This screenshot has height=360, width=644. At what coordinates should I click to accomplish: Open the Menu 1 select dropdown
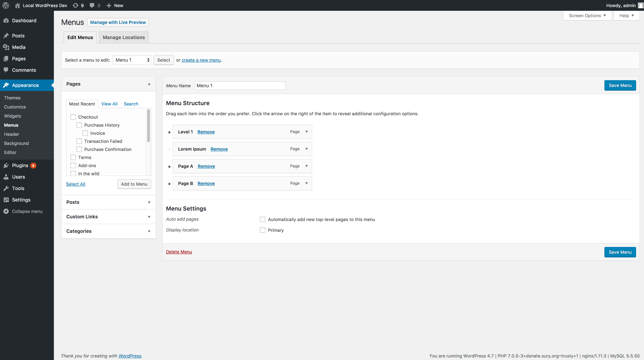(x=132, y=60)
